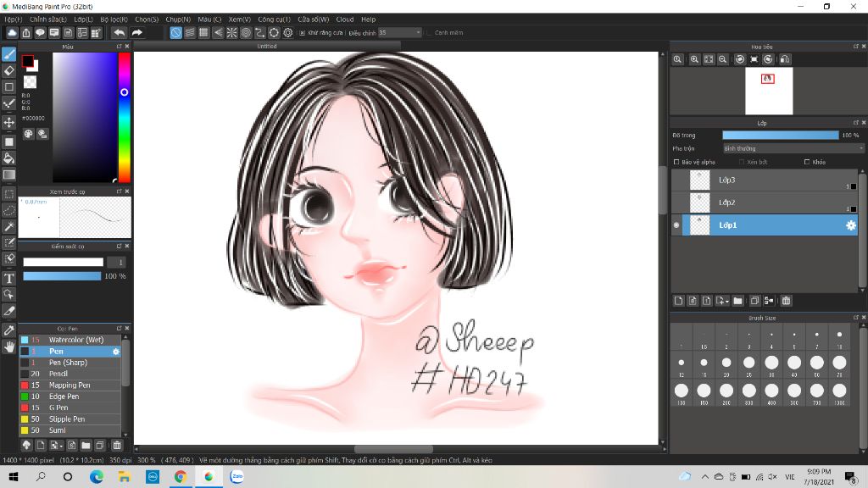
Task: Enable the grid snap icon
Action: 203,33
